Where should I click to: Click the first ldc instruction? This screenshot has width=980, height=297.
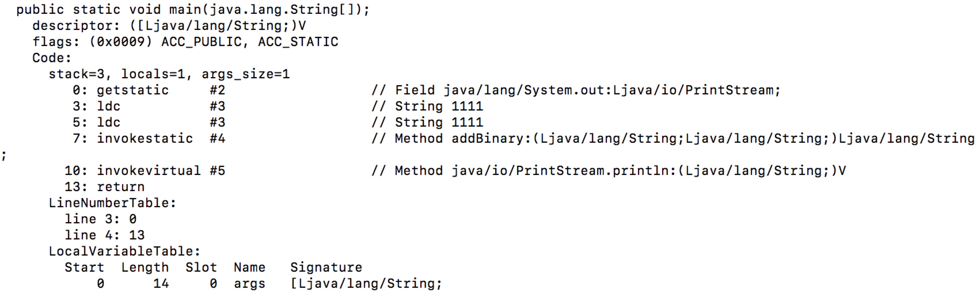pyautogui.click(x=109, y=106)
